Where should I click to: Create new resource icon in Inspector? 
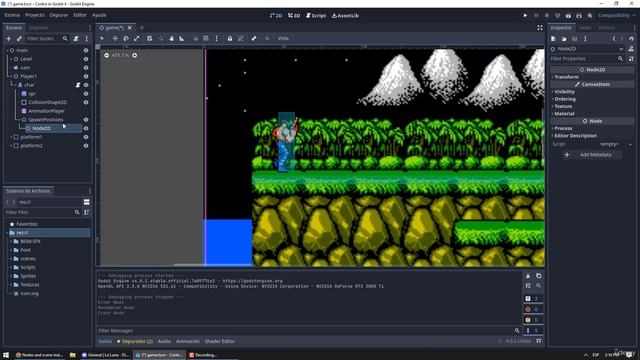click(x=553, y=39)
